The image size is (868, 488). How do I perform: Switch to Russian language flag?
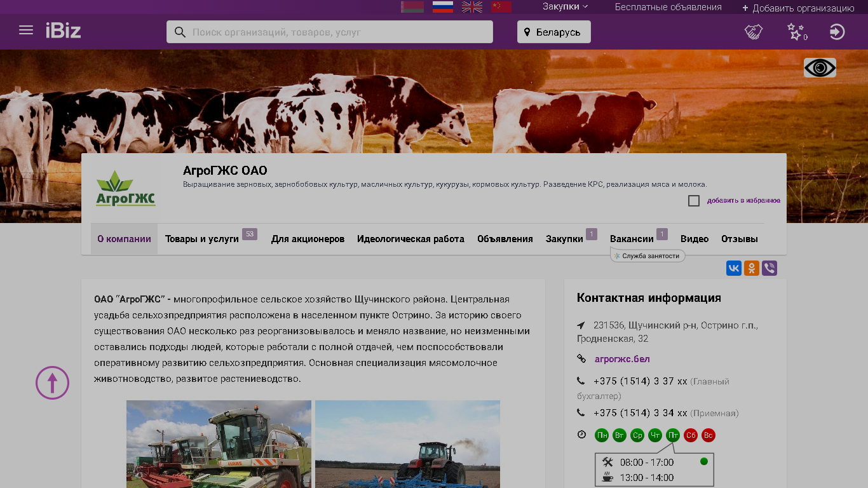(x=443, y=7)
